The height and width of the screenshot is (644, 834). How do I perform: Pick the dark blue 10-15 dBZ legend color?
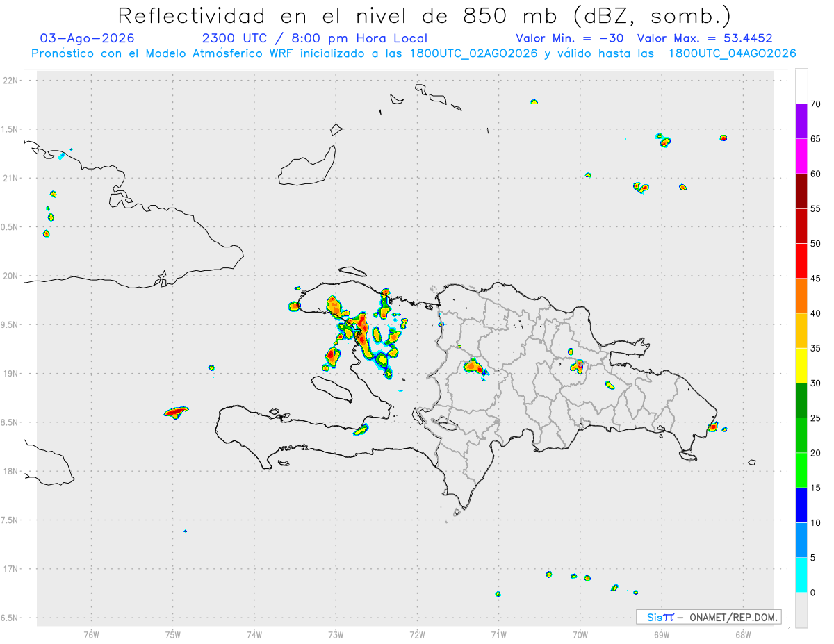tap(801, 506)
